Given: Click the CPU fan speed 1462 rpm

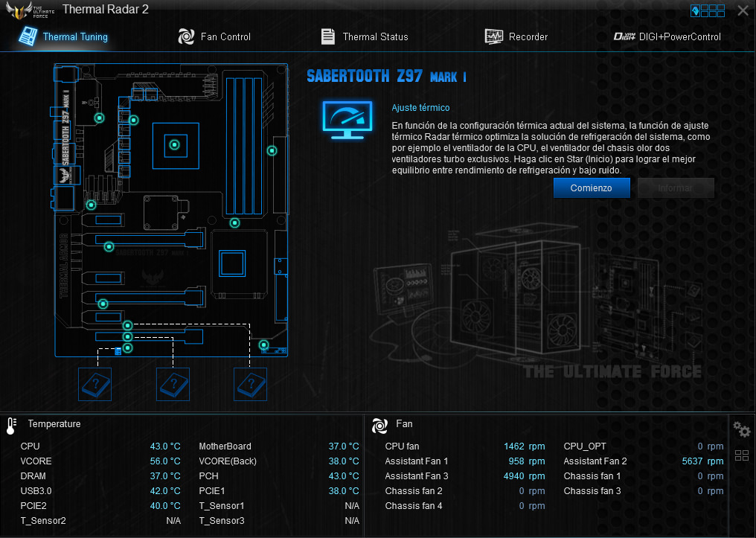Looking at the screenshot, I should click(524, 446).
